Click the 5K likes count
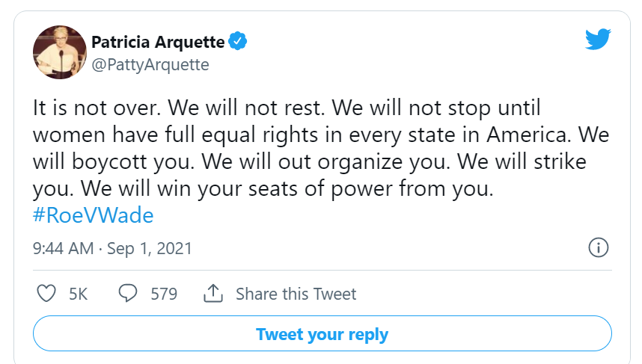 (x=78, y=294)
